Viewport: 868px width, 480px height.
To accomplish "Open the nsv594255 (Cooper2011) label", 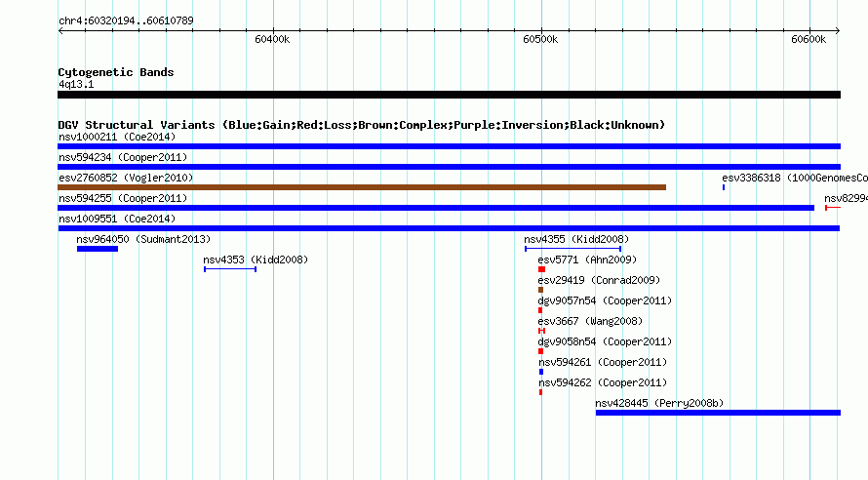I will pyautogui.click(x=123, y=198).
